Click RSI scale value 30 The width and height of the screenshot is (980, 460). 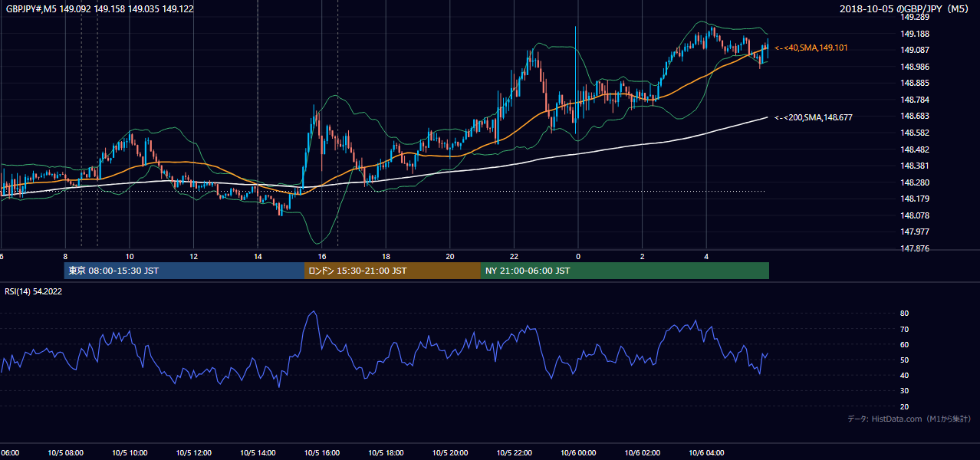click(904, 390)
